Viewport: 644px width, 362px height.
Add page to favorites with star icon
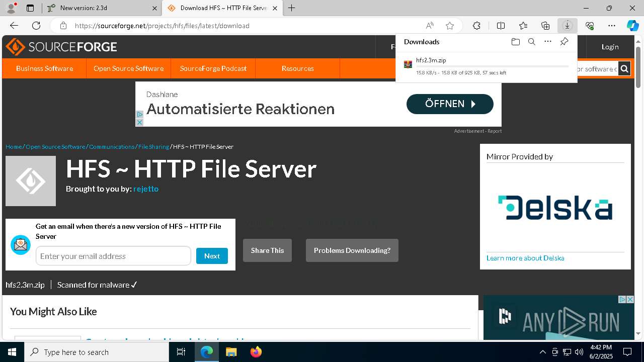pyautogui.click(x=450, y=26)
